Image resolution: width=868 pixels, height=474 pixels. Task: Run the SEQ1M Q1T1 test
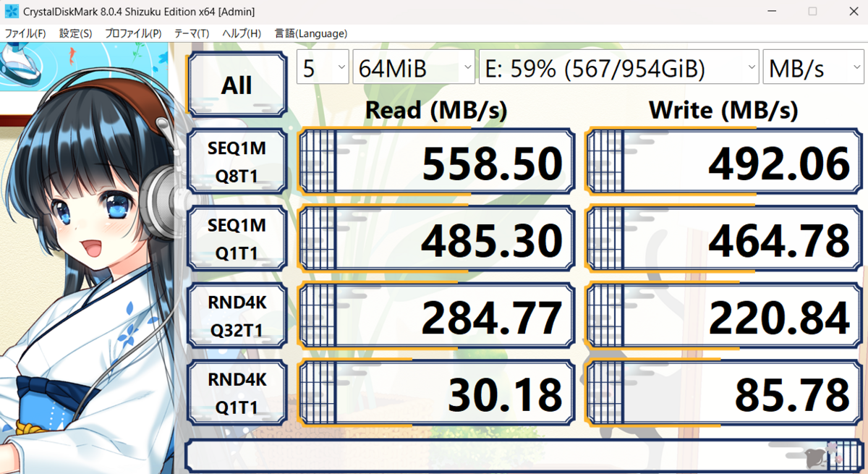[237, 237]
